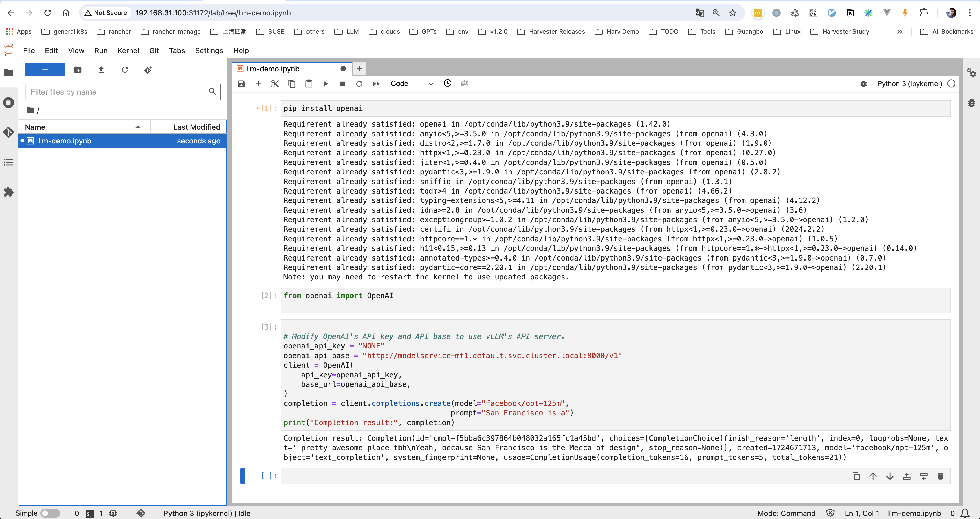Click the Run cell button (play icon)
980x519 pixels.
[x=326, y=83]
